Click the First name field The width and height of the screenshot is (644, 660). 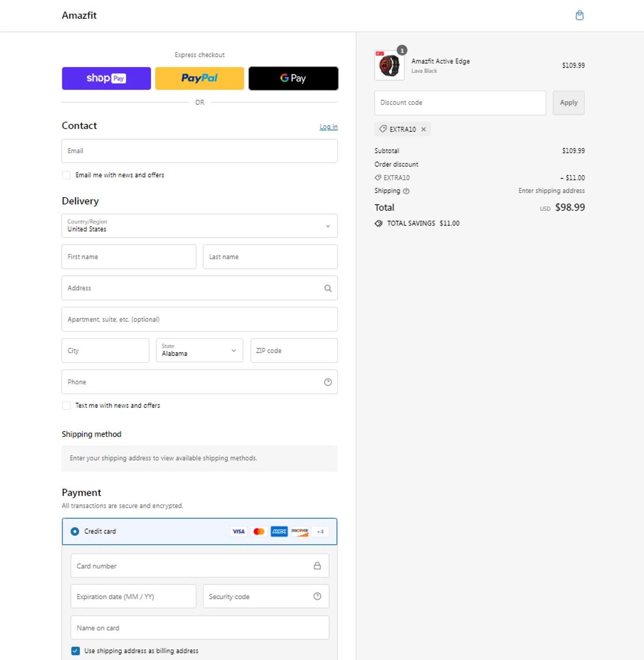pyautogui.click(x=129, y=257)
